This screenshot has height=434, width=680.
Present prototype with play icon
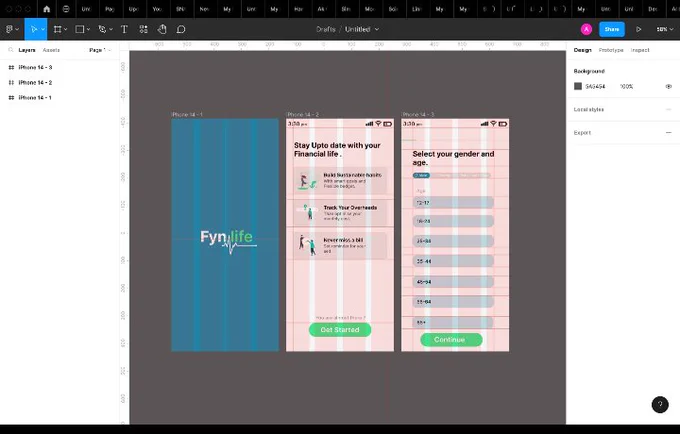tap(638, 29)
